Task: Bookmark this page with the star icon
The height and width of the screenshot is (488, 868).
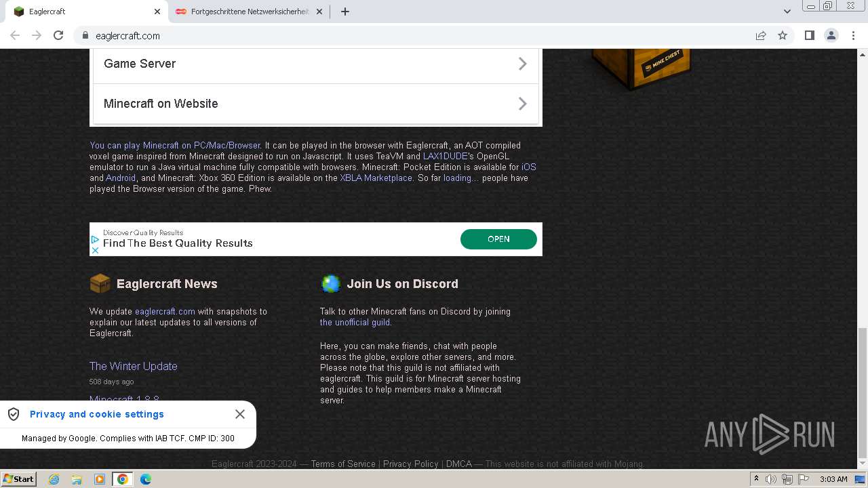Action: point(783,35)
